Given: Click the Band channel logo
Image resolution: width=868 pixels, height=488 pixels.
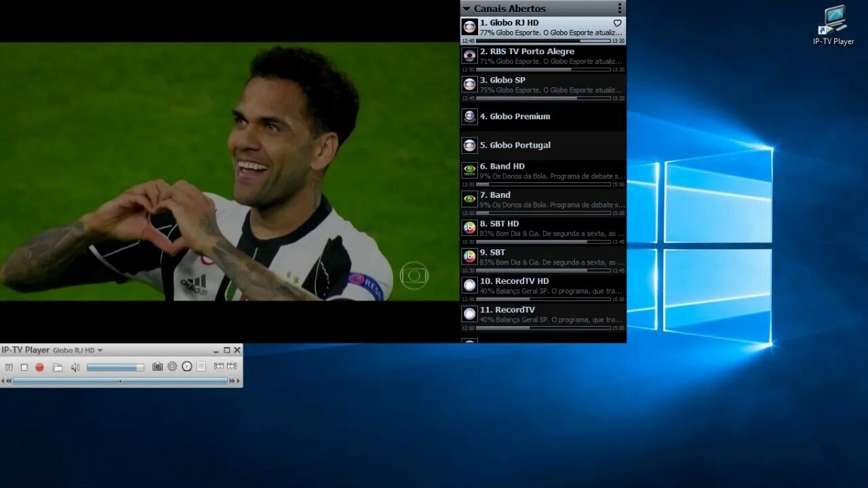Looking at the screenshot, I should coord(469,199).
